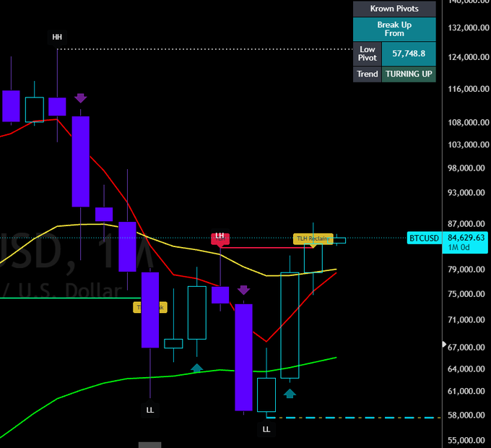Click the 132,000.00 price axis label
491x448 pixels.
click(x=468, y=28)
